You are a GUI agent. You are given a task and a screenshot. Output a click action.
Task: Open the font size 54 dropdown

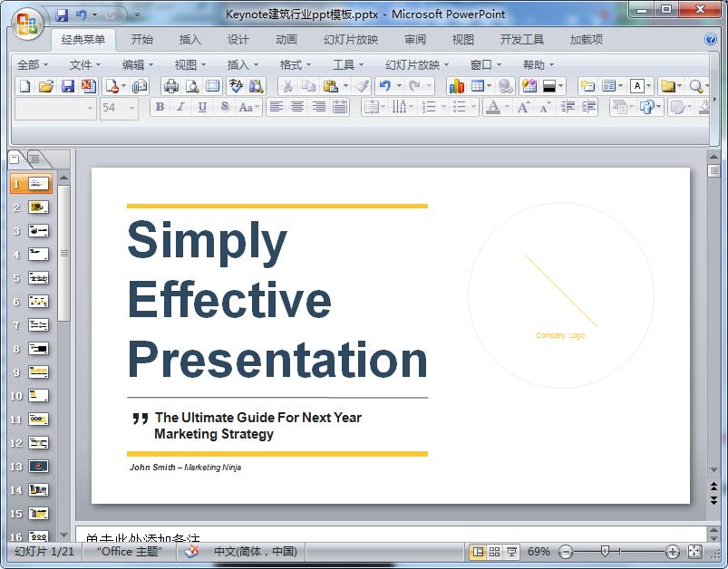coord(131,108)
